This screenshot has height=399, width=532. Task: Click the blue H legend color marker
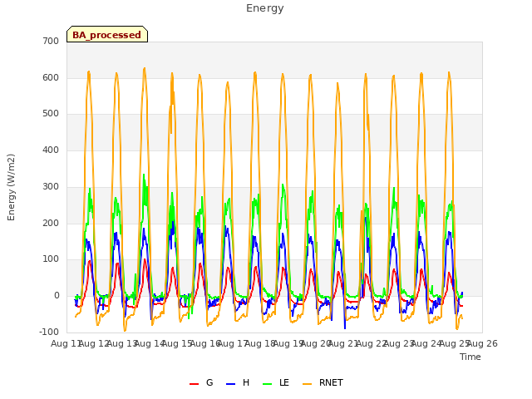click(x=231, y=384)
